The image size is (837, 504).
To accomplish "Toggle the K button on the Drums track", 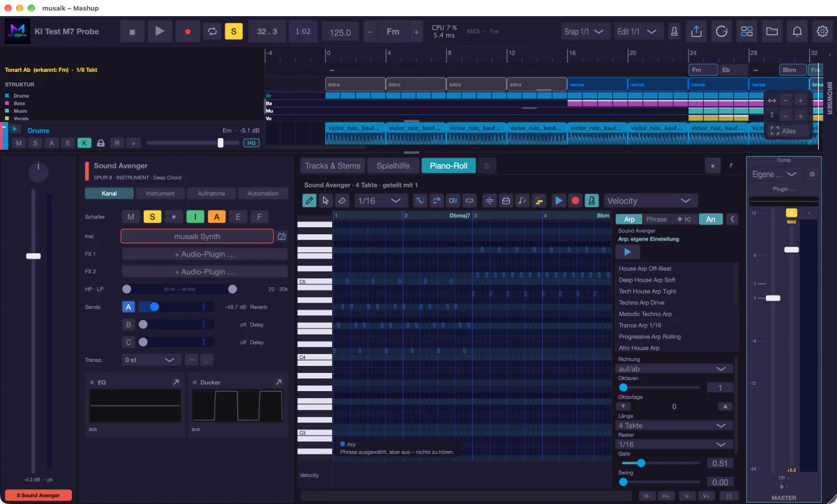I will pyautogui.click(x=84, y=143).
